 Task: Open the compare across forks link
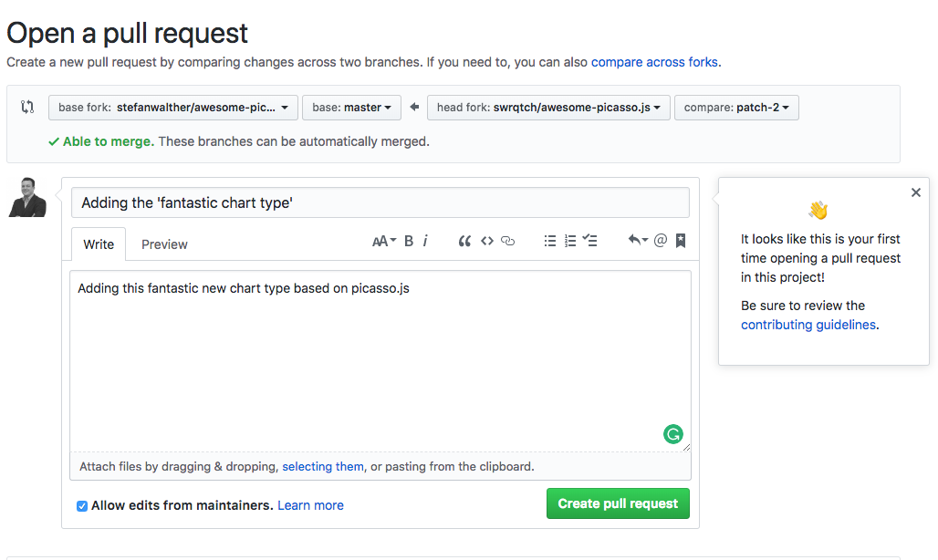pos(654,62)
